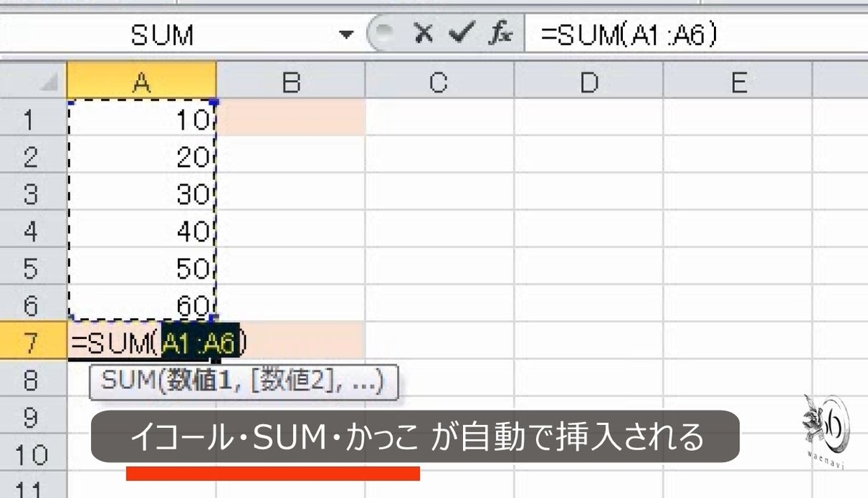The height and width of the screenshot is (498, 868).
Task: Open the Name Box dropdown arrow
Action: point(346,35)
